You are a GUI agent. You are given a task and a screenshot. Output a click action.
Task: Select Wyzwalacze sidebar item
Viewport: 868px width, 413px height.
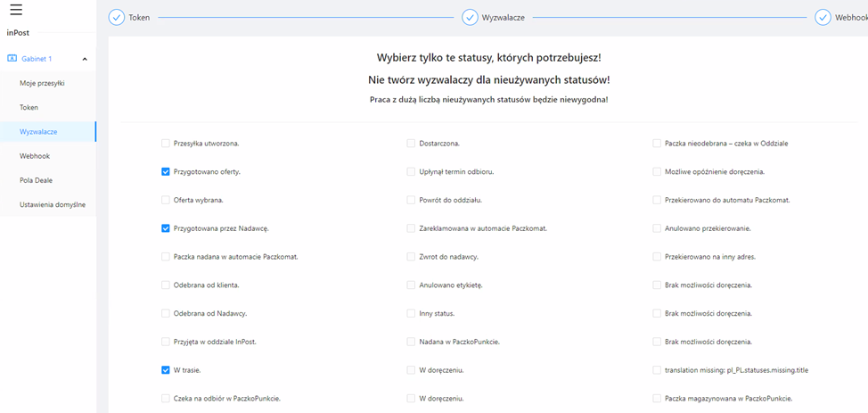(x=48, y=132)
